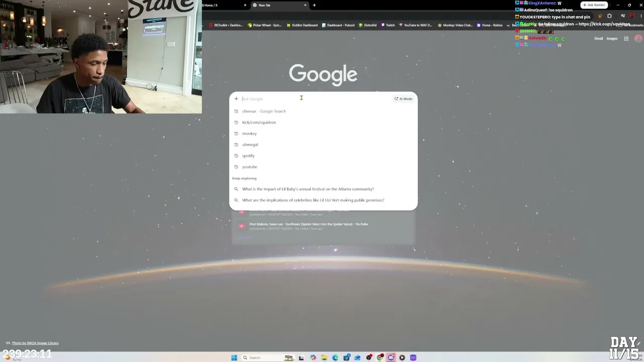Open the media player taskbar icon

(x=402, y=357)
